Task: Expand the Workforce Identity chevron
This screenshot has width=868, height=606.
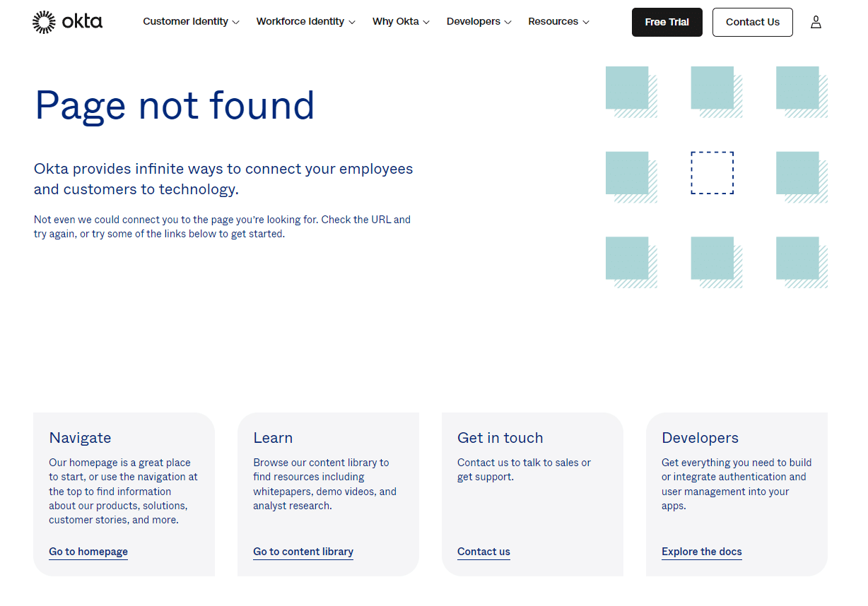Action: pos(352,22)
